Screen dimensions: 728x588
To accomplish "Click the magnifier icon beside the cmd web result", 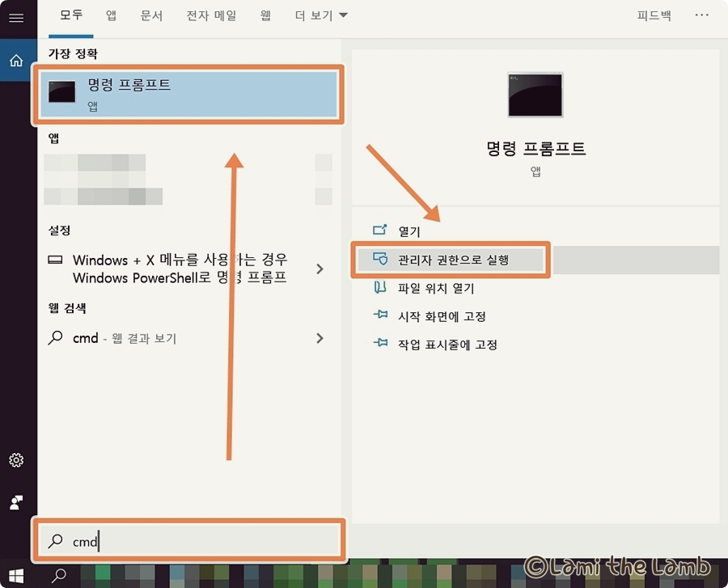I will [x=55, y=337].
